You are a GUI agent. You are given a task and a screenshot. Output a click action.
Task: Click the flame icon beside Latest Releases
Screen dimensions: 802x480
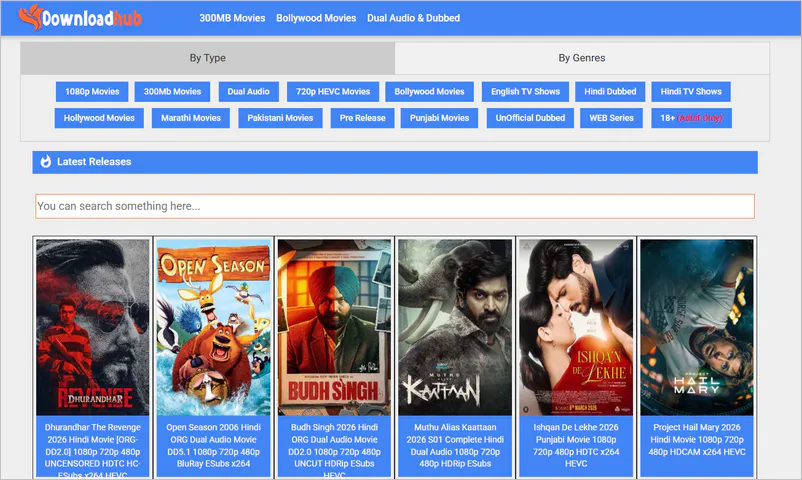pos(46,162)
